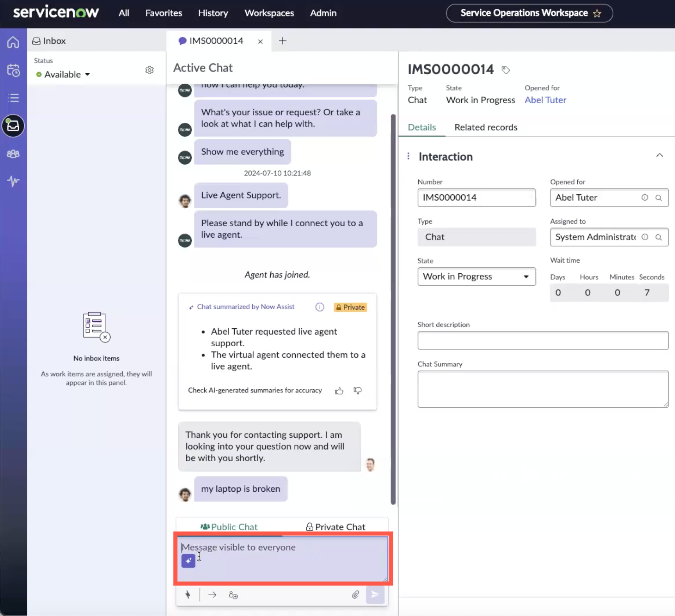Open the State Work in Progress dropdown

point(477,277)
